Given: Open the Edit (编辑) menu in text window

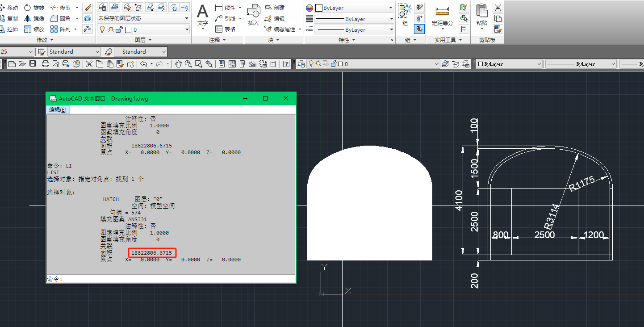Looking at the screenshot, I should [58, 110].
